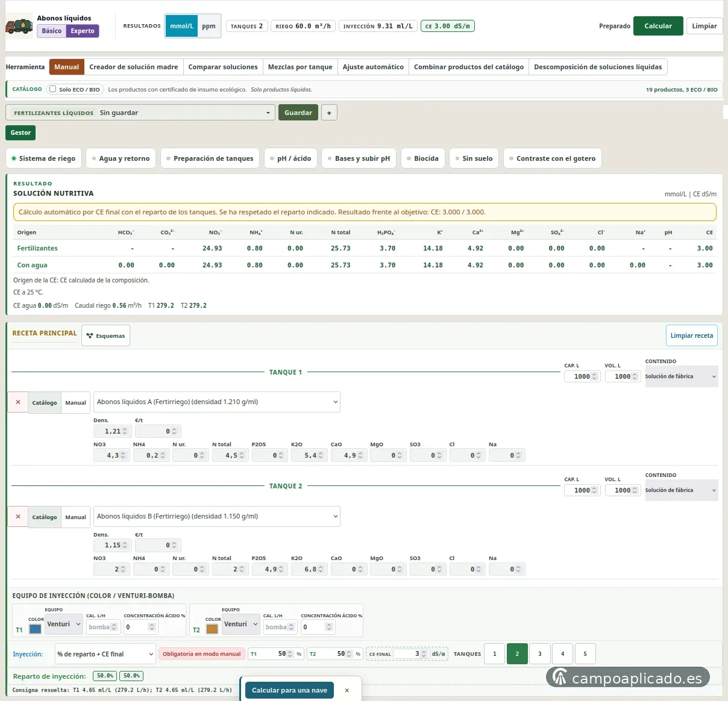The height and width of the screenshot is (701, 728).
Task: Open the Gestor button
Action: click(x=20, y=132)
